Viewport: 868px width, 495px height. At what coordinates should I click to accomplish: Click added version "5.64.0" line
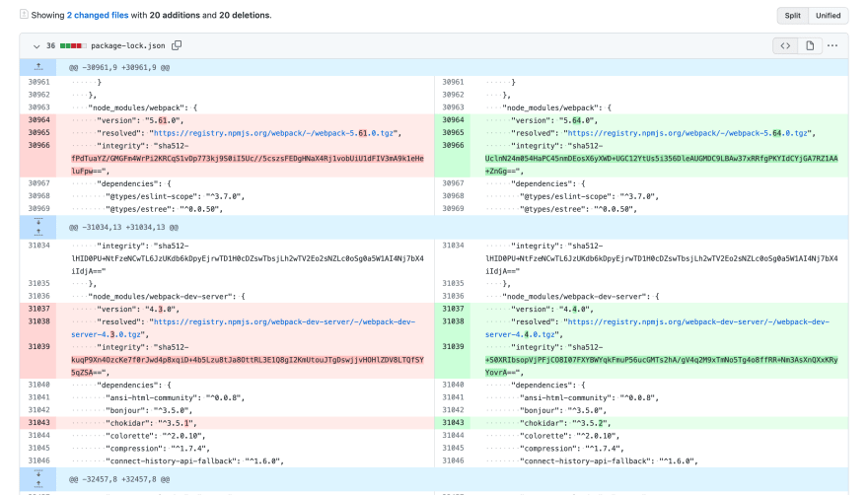[x=659, y=120]
